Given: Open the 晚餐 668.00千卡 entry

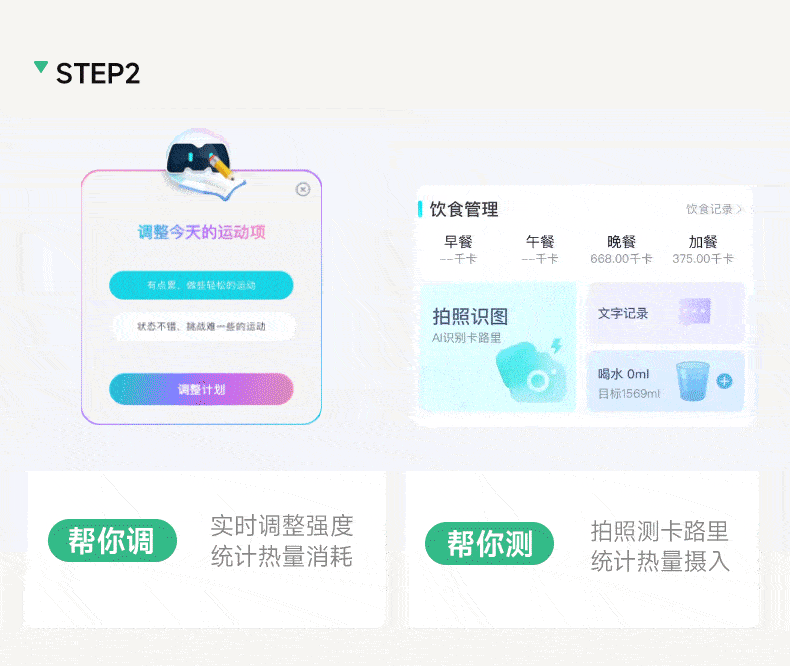Looking at the screenshot, I should pos(621,249).
